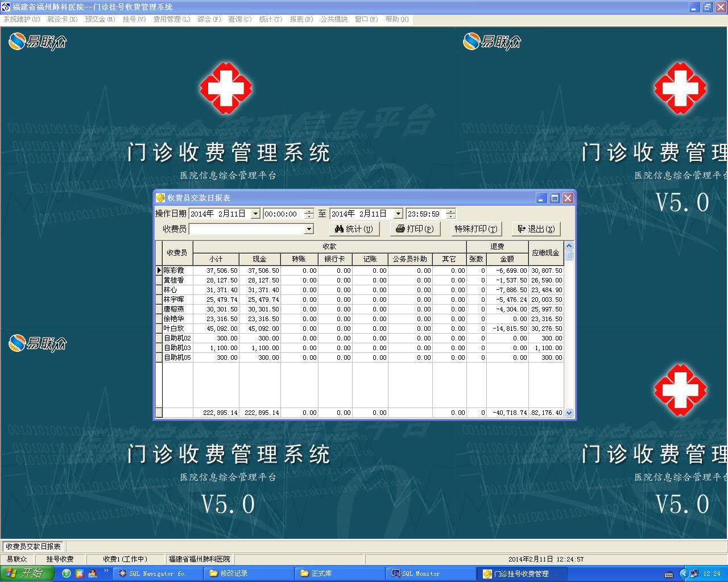Open the 费用管理 menu
Screen dimensions: 728x582
pos(171,19)
